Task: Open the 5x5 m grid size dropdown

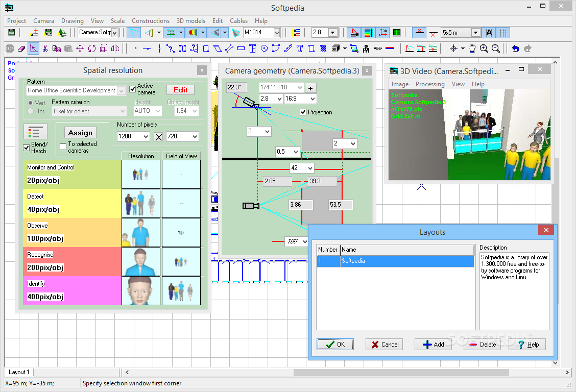Action: pos(476,33)
